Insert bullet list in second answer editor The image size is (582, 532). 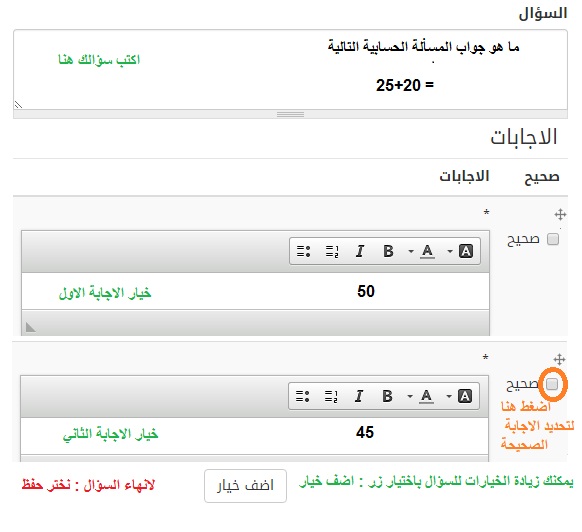[x=302, y=396]
